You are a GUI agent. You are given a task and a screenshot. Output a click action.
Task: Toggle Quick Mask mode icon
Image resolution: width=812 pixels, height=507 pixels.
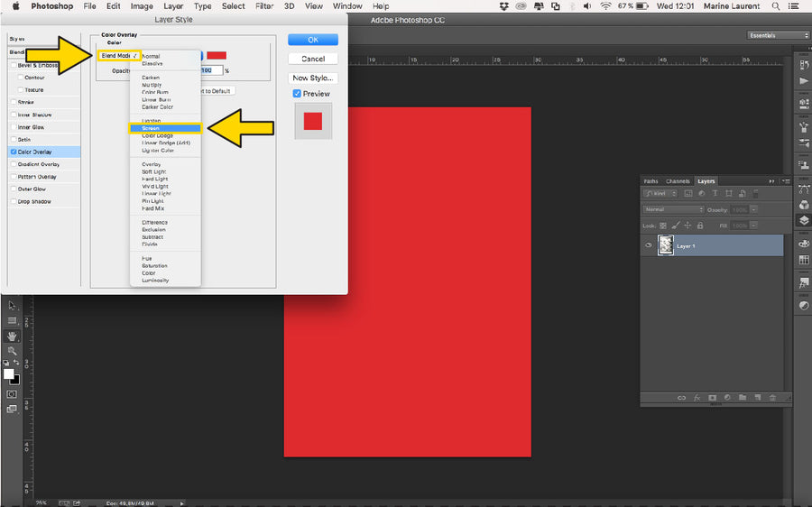13,394
